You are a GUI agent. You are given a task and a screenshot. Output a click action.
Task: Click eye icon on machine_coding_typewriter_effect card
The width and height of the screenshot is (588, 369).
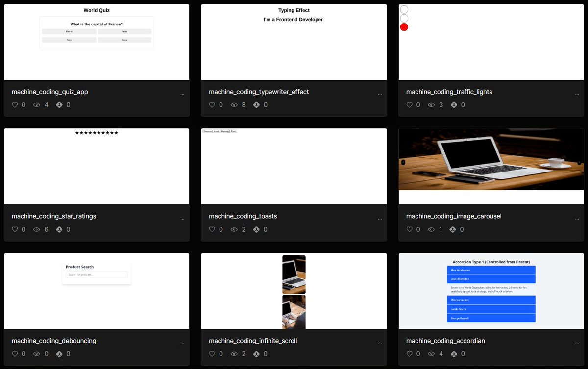(234, 105)
